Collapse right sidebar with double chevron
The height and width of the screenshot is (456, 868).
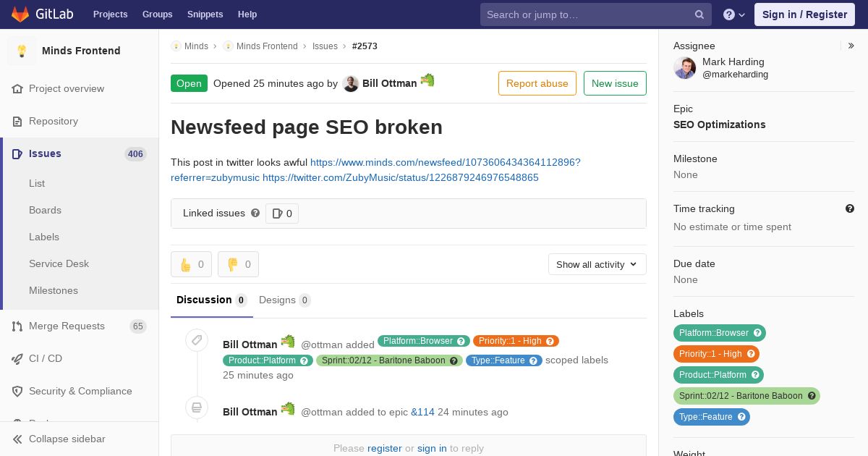(x=851, y=46)
